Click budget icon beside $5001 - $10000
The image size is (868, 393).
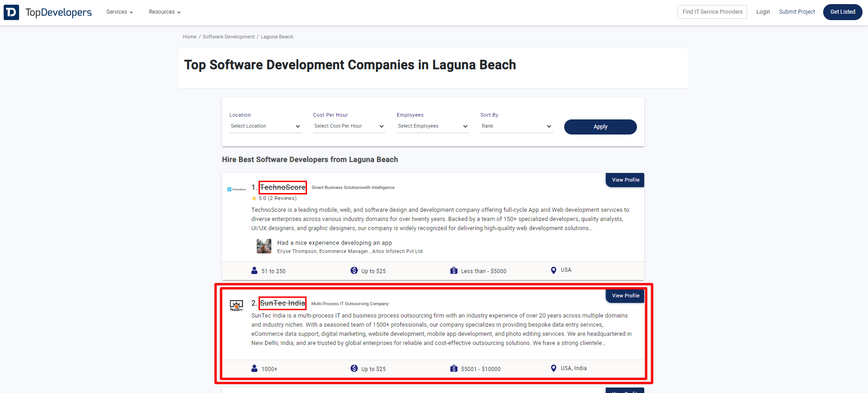coord(453,368)
